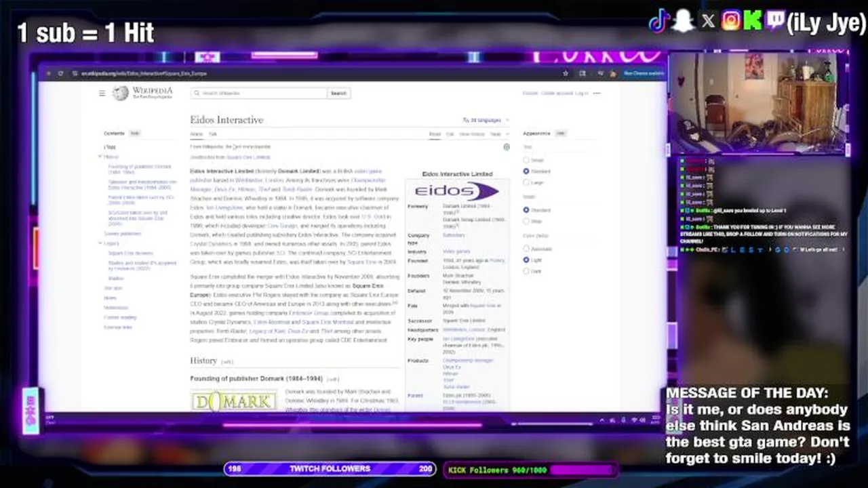Click the Search Wikipedia input field
The width and height of the screenshot is (868, 488).
(x=259, y=93)
